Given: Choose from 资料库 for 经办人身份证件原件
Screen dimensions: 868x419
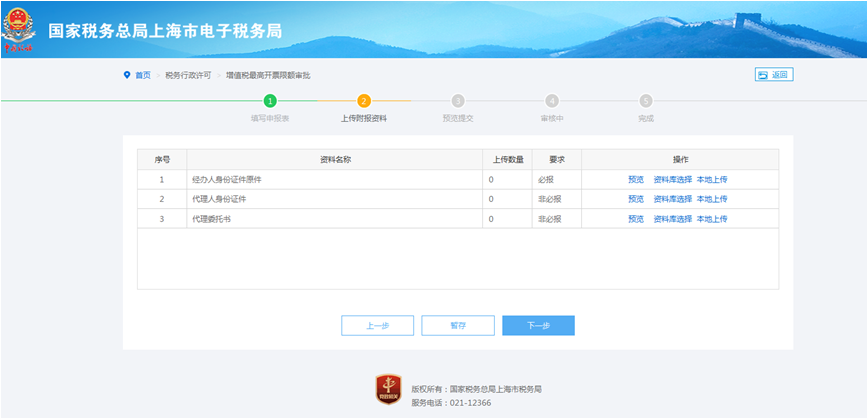Looking at the screenshot, I should [x=672, y=180].
